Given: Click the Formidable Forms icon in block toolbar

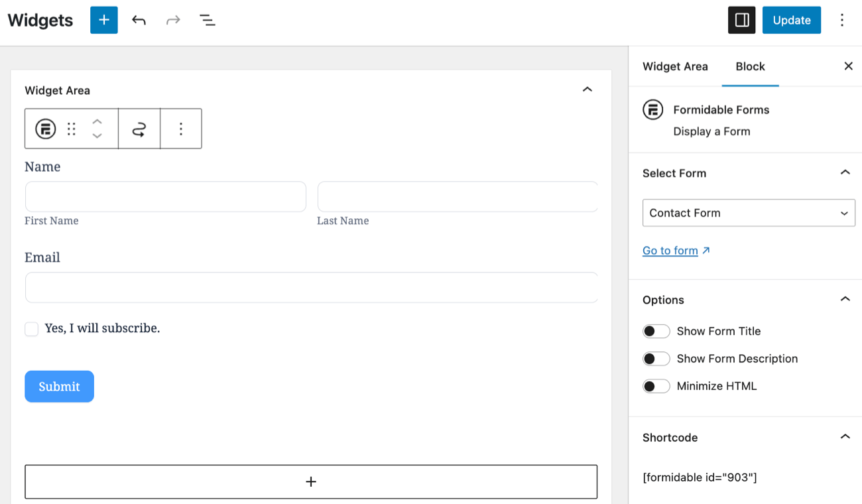Looking at the screenshot, I should click(x=44, y=128).
